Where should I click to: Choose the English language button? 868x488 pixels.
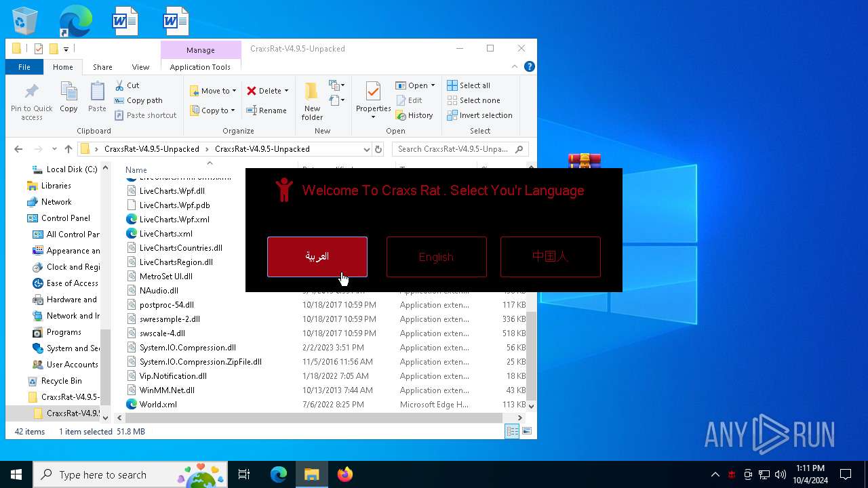(x=436, y=257)
